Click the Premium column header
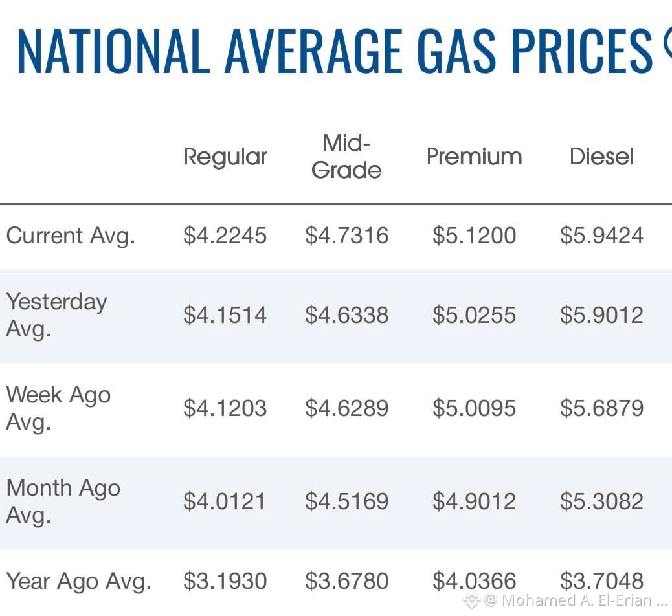 [x=474, y=157]
